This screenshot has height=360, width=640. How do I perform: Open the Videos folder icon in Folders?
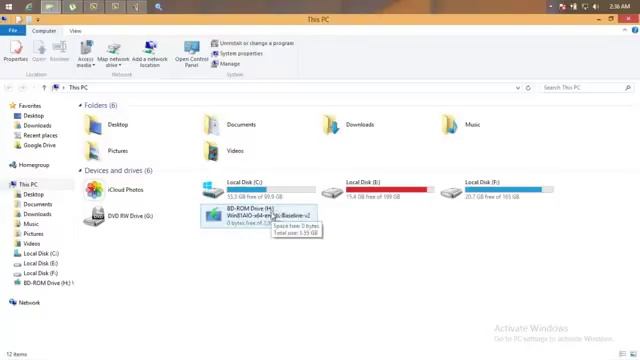[212, 151]
